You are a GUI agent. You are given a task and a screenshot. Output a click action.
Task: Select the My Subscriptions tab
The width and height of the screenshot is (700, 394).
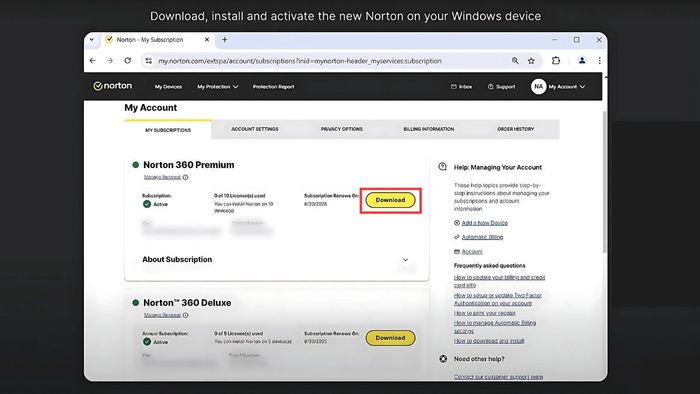(168, 130)
